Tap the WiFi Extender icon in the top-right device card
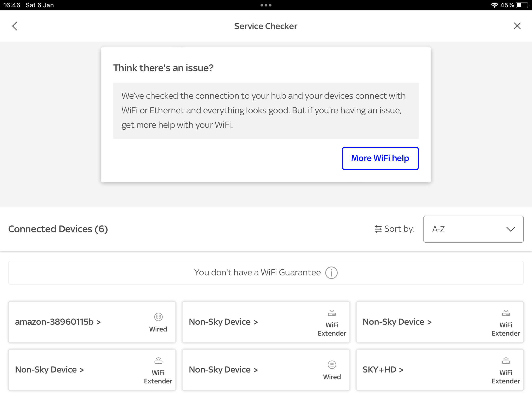Viewport: 532px width, 399px height. [x=506, y=313]
